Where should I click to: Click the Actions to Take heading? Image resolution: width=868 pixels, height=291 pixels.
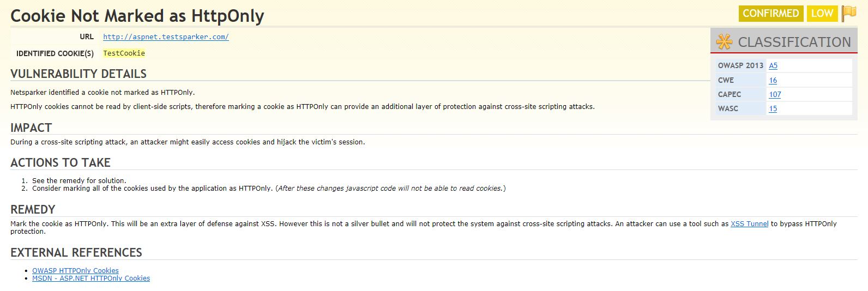pyautogui.click(x=61, y=163)
